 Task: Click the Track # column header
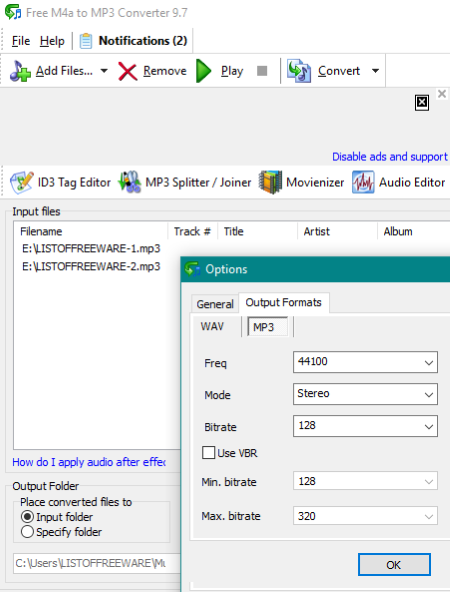click(x=192, y=231)
